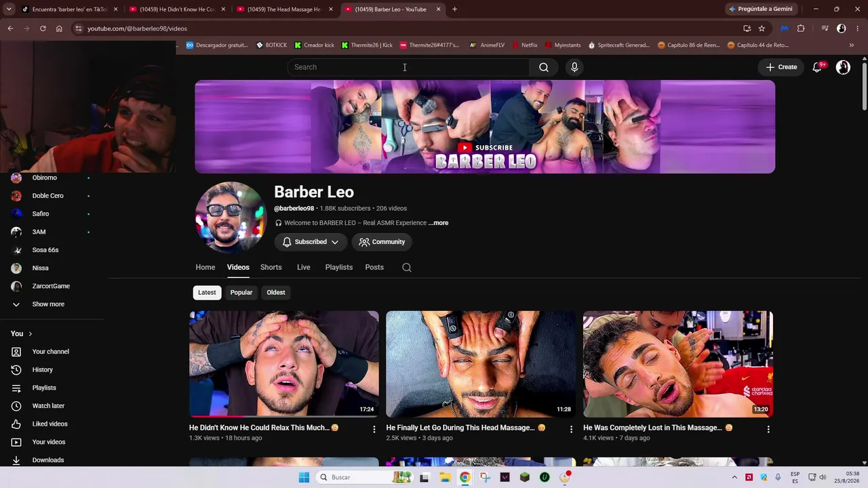Activate voice search microphone
Image resolution: width=868 pixels, height=488 pixels.
click(x=574, y=67)
